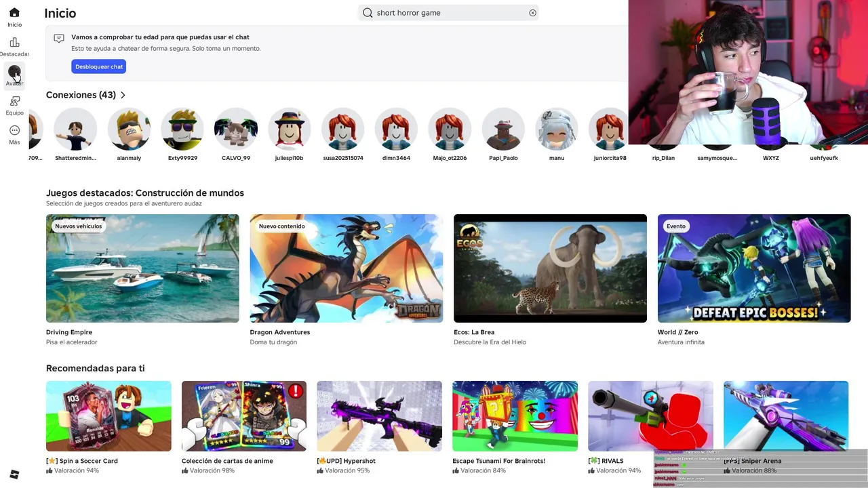Clear the search field with X icon
Viewport: 868px width, 488px height.
pyautogui.click(x=532, y=13)
